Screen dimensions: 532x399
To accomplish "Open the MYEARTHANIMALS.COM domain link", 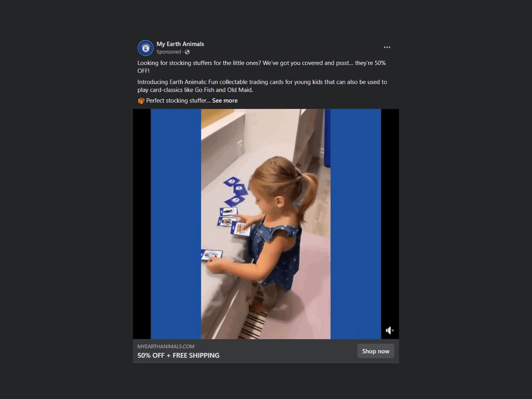I will point(166,346).
